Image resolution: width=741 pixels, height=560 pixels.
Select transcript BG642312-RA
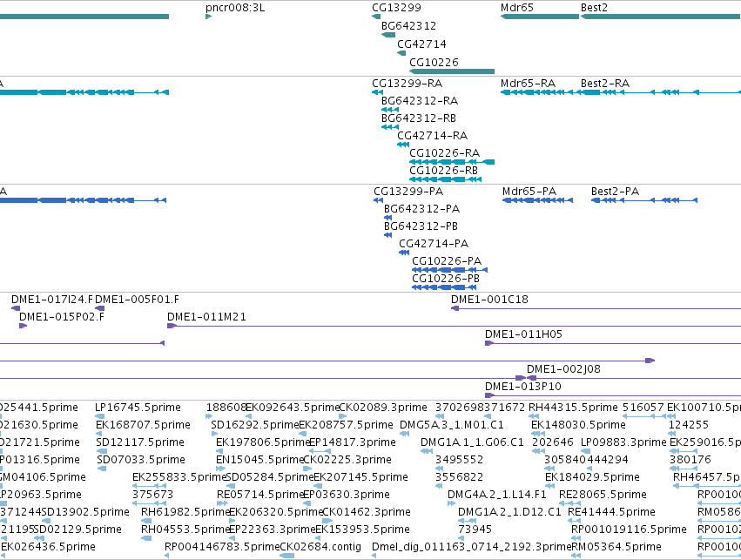(x=390, y=110)
